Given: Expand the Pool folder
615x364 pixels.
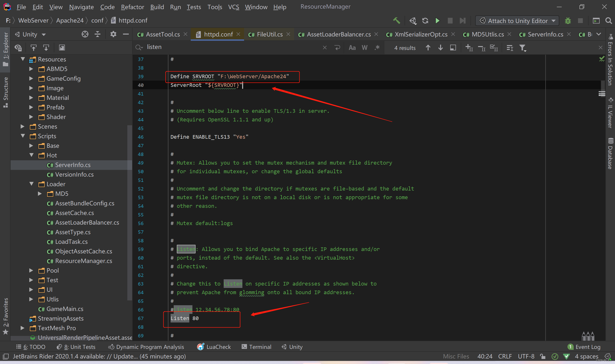Looking at the screenshot, I should click(x=31, y=270).
